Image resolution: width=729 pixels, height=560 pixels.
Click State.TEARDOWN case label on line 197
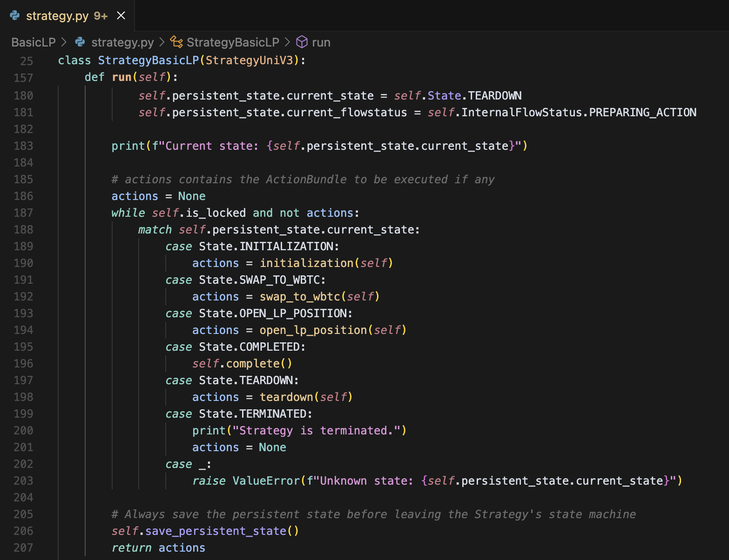(x=246, y=380)
